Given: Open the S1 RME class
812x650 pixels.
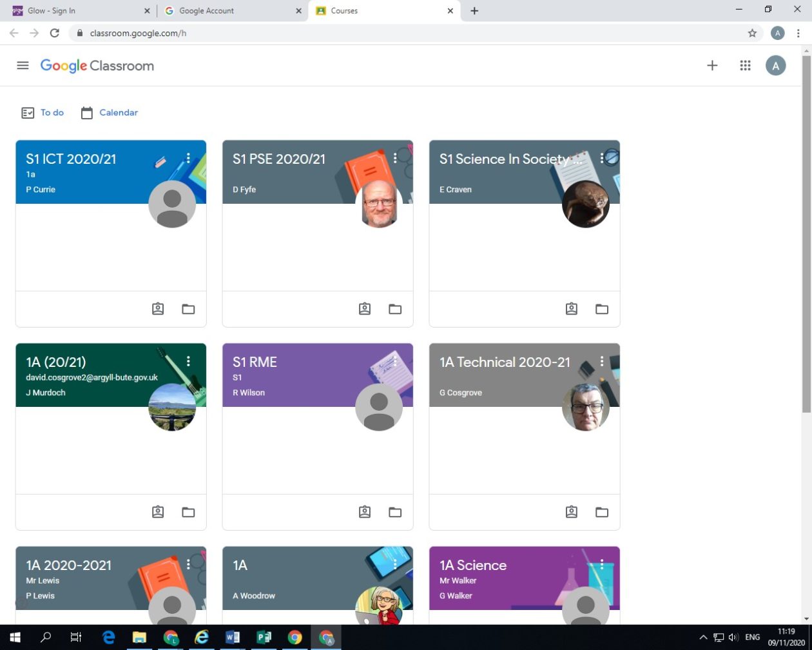Looking at the screenshot, I should click(x=255, y=362).
